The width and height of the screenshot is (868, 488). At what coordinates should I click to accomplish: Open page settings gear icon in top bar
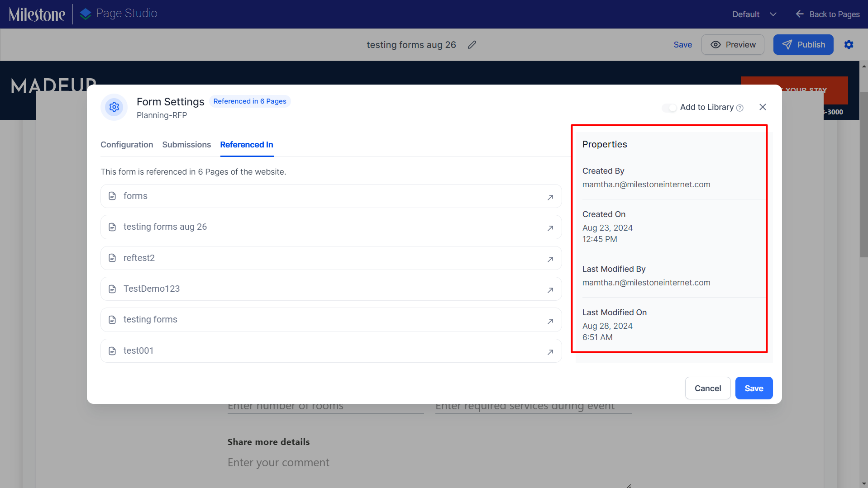(849, 44)
